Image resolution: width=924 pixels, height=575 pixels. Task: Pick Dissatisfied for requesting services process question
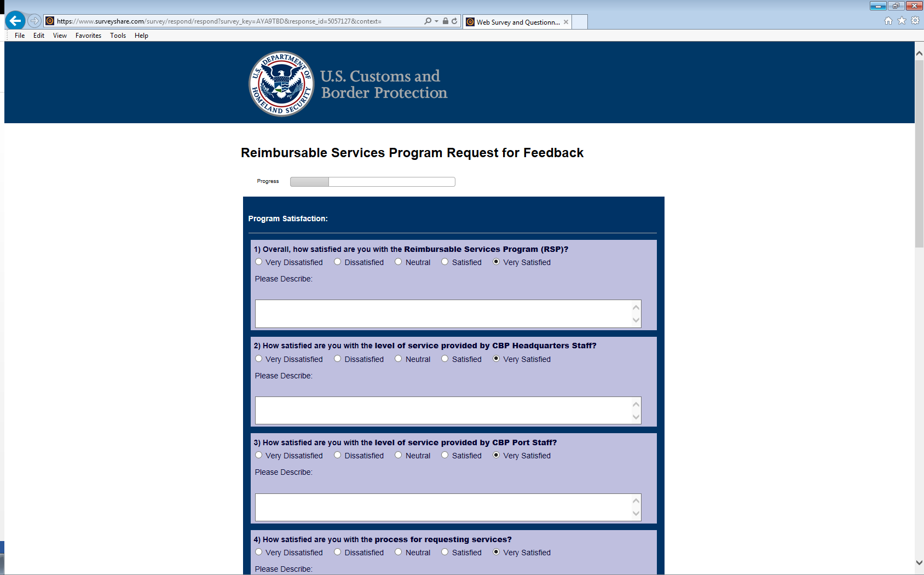pos(338,552)
